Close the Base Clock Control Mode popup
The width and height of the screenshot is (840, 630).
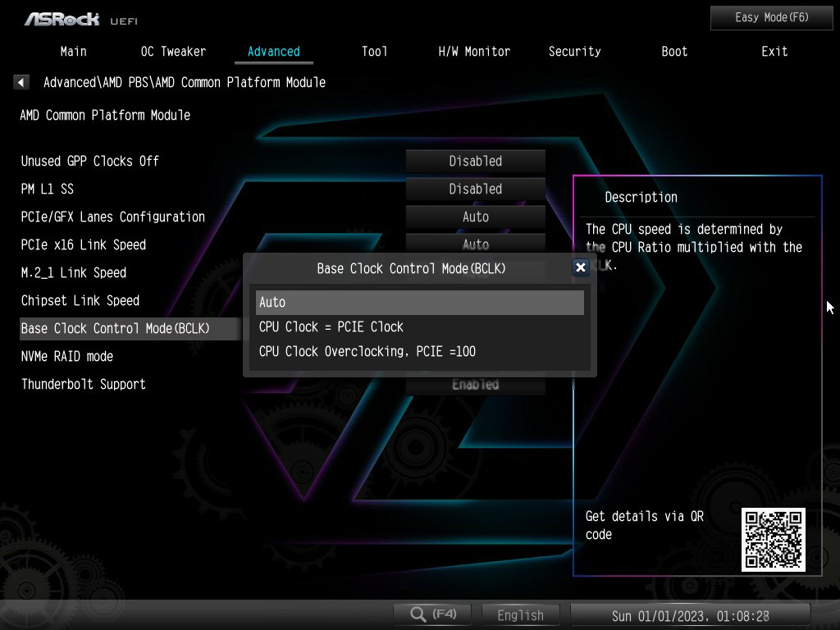tap(580, 267)
